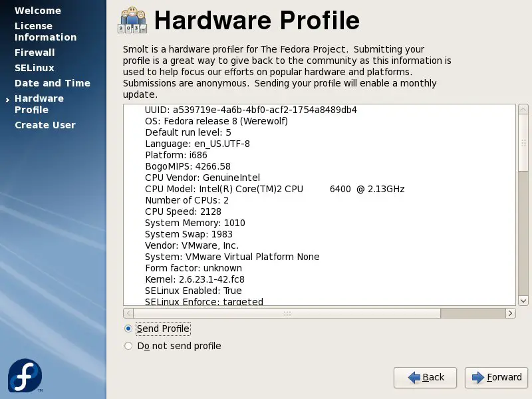
Task: Click the 'Form factor: unknown' line
Action: pos(194,268)
